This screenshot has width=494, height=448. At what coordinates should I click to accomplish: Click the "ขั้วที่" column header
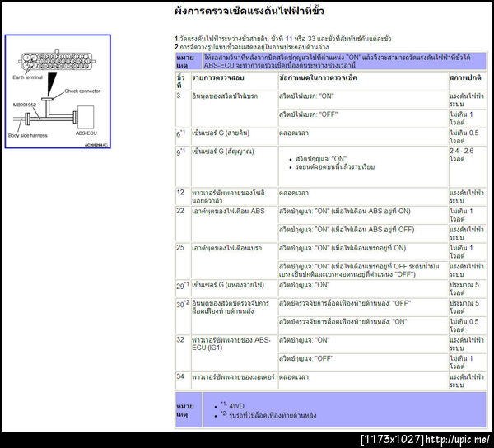click(183, 82)
